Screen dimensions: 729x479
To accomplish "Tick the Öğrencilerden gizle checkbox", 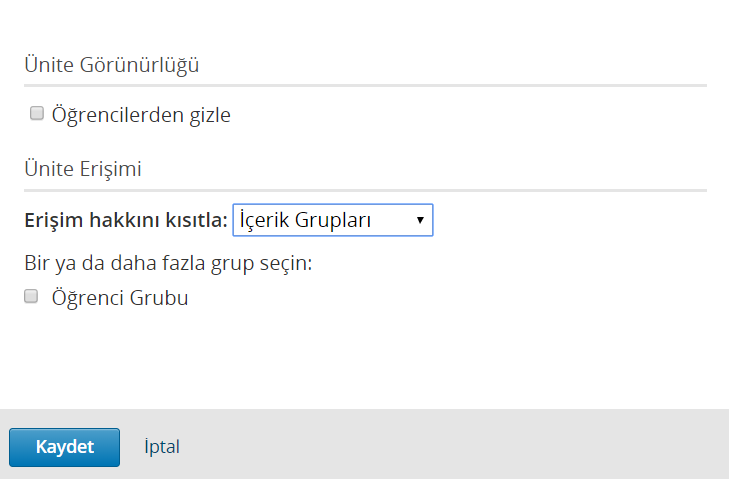I will pyautogui.click(x=37, y=113).
